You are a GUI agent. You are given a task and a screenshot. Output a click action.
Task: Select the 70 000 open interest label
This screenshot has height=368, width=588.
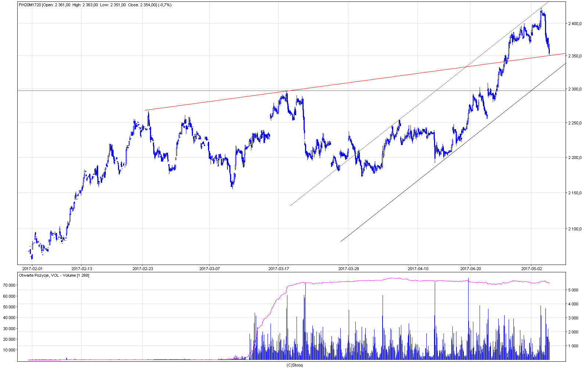coord(9,285)
